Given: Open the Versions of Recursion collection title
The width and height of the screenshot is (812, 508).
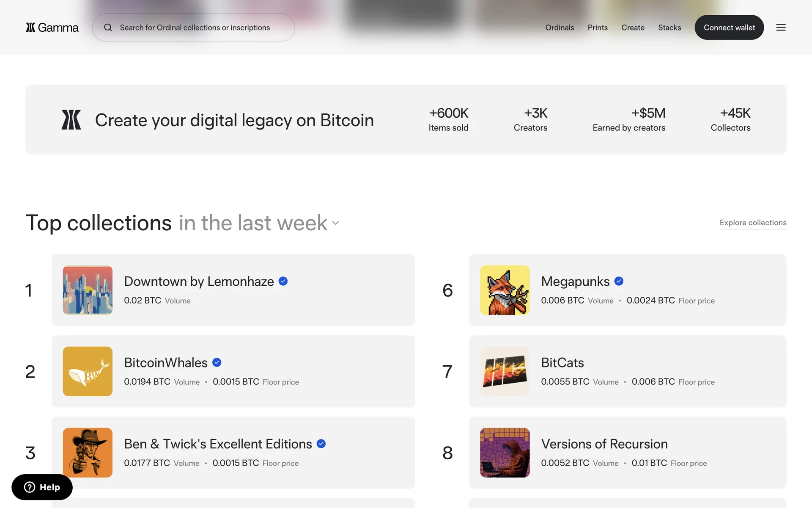Looking at the screenshot, I should click(604, 444).
